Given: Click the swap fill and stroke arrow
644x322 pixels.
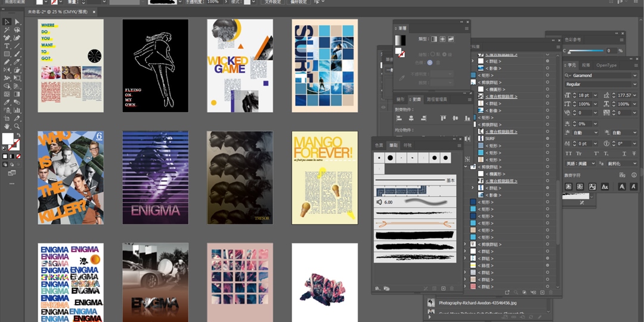Looking at the screenshot, I should tap(17, 135).
